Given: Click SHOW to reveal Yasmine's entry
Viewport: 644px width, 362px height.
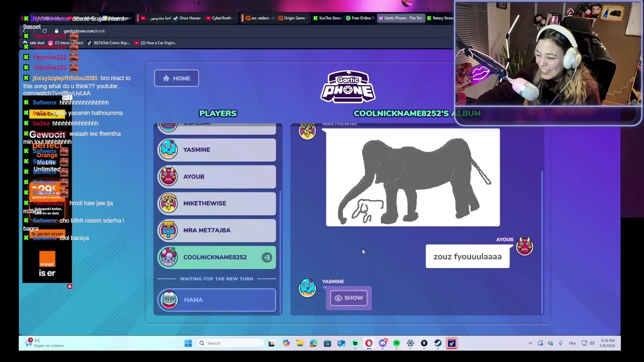Looking at the screenshot, I should click(349, 298).
